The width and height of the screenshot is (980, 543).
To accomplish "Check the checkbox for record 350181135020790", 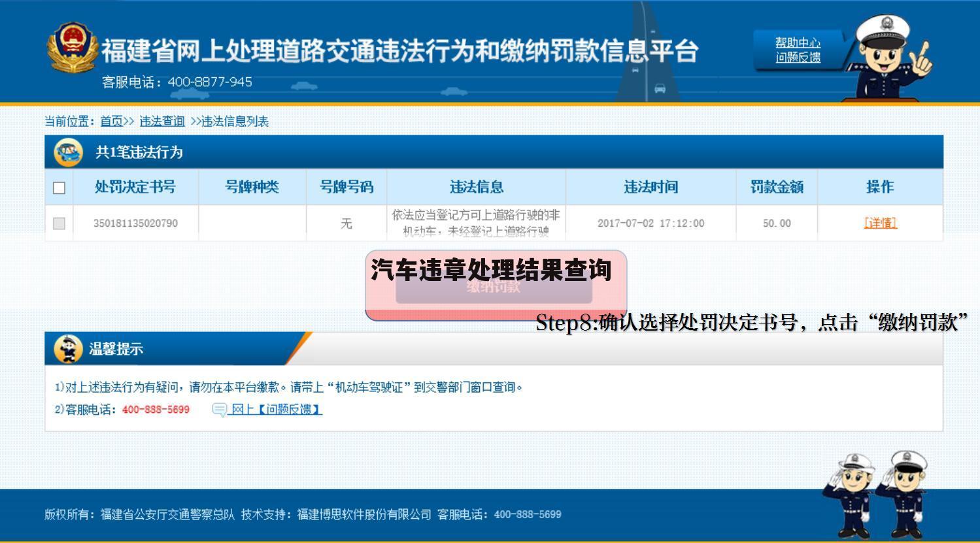I will pos(59,223).
